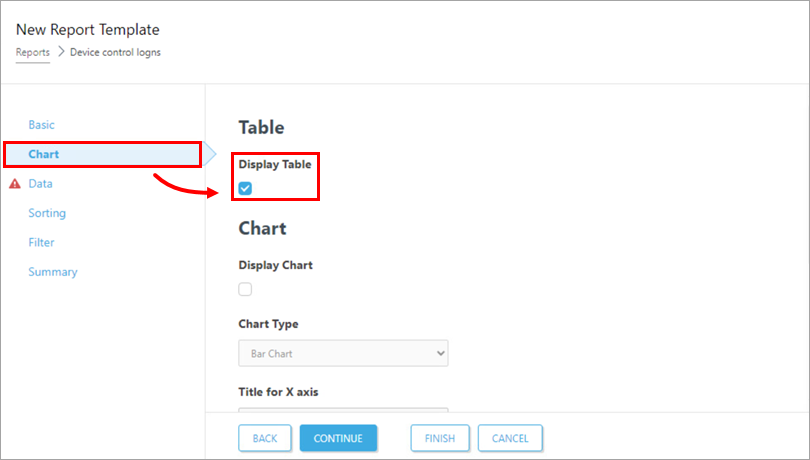Image resolution: width=810 pixels, height=460 pixels.
Task: Click the Title for X axis field
Action: [x=343, y=410]
